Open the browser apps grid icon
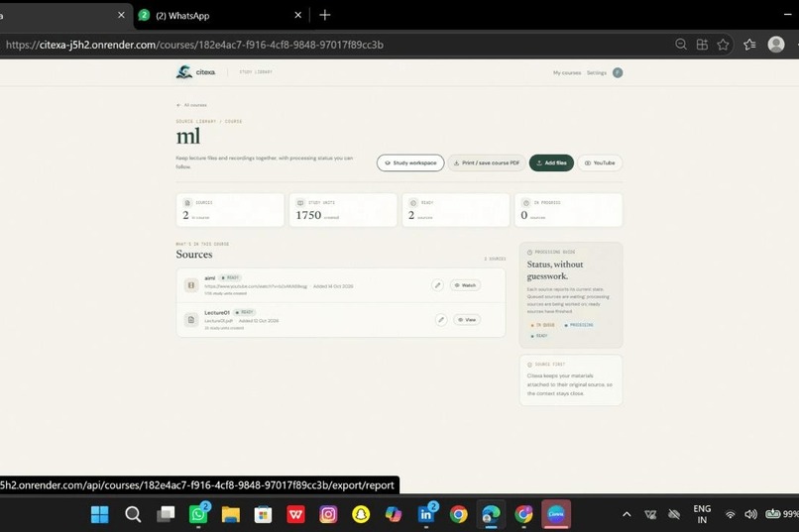 702,45
